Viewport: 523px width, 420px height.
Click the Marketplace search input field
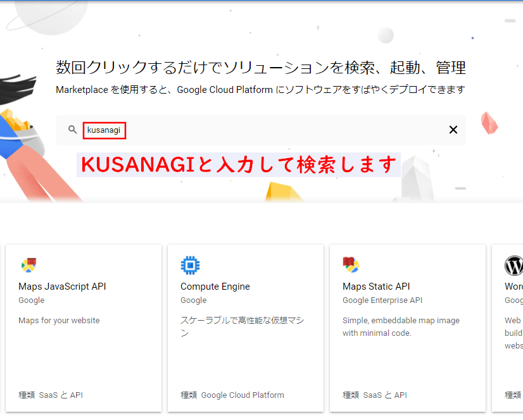point(260,130)
